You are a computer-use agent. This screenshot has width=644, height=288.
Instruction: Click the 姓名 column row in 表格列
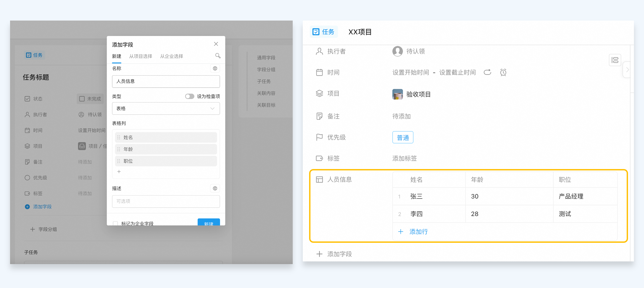pyautogui.click(x=166, y=137)
